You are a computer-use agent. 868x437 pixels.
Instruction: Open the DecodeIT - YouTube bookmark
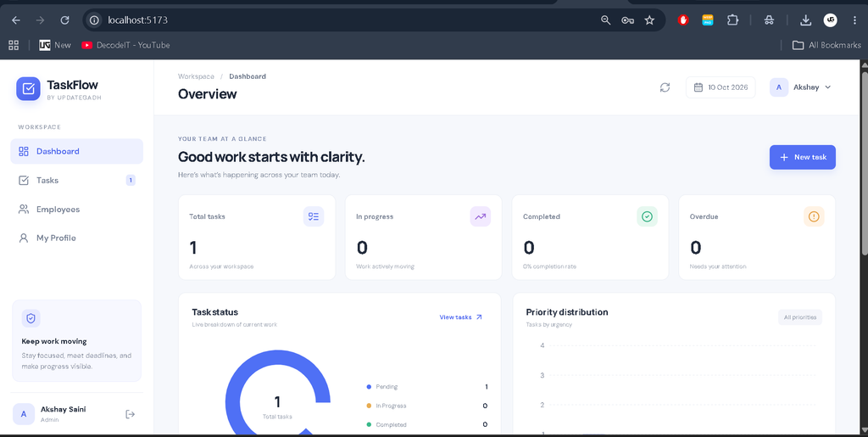click(x=125, y=46)
